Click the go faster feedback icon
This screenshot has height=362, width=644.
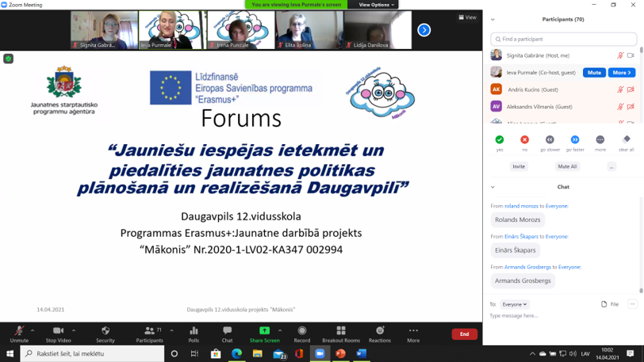(575, 140)
